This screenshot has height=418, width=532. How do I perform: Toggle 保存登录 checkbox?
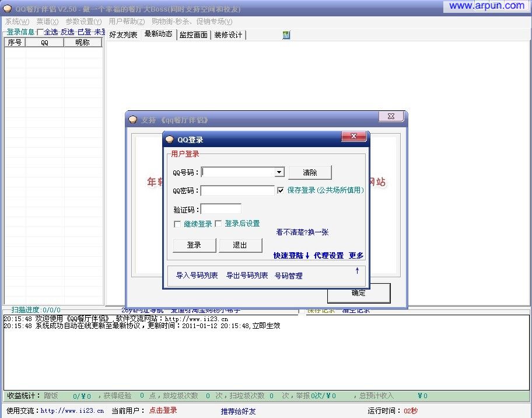tap(281, 190)
